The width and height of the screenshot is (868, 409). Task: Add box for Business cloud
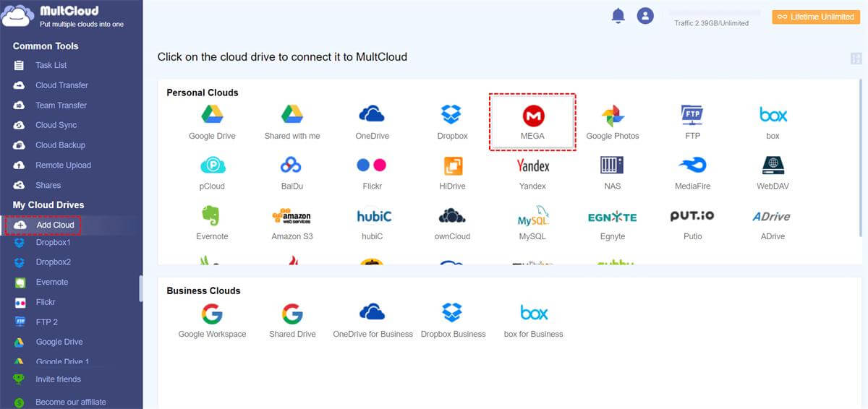point(534,320)
